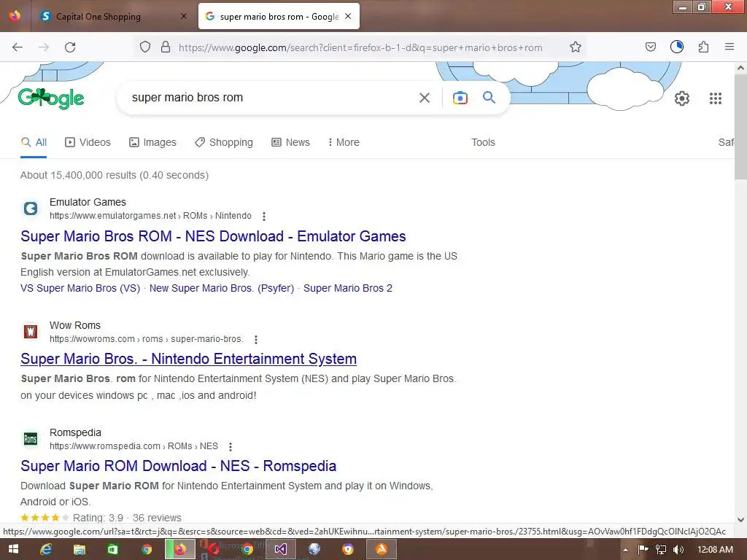Click the scrollbar up arrow
The image size is (747, 560).
tap(741, 68)
